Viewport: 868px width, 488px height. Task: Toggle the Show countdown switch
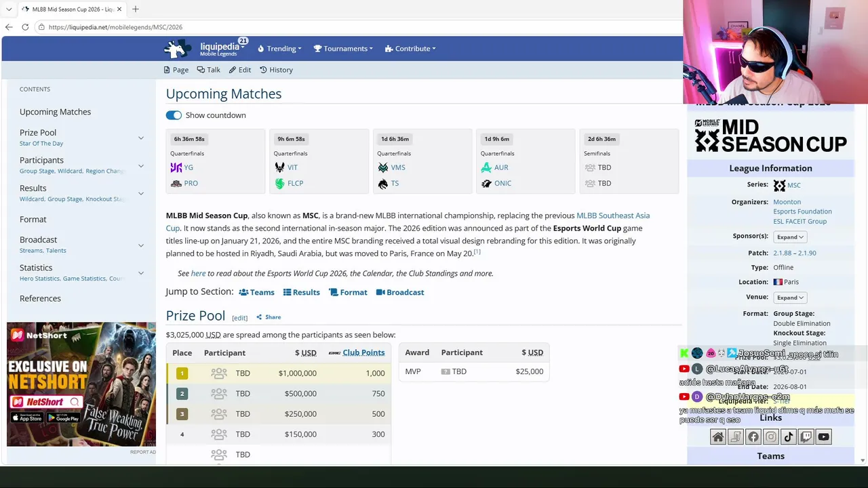[x=174, y=115]
